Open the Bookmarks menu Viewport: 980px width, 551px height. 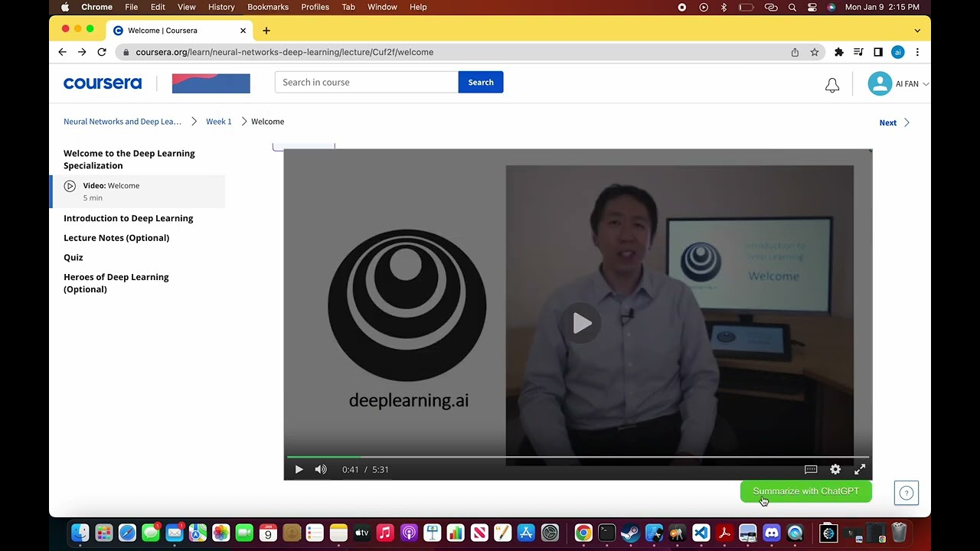(268, 7)
